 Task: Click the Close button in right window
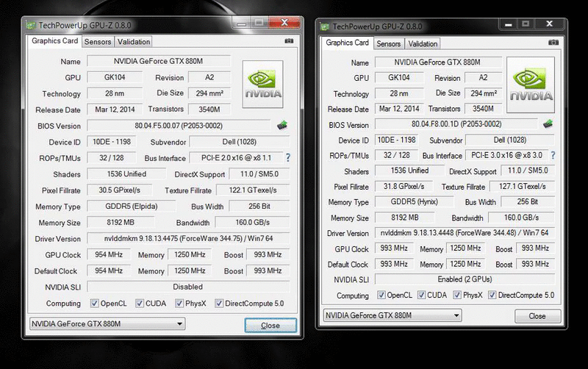(x=537, y=316)
